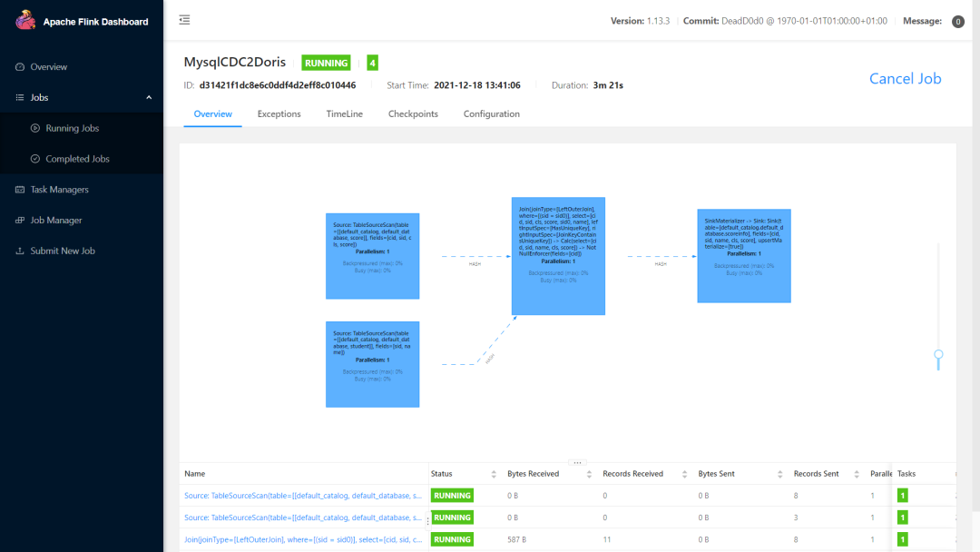Viewport: 980px width, 552px height.
Task: Click the Submit New Job upload icon
Action: click(20, 251)
